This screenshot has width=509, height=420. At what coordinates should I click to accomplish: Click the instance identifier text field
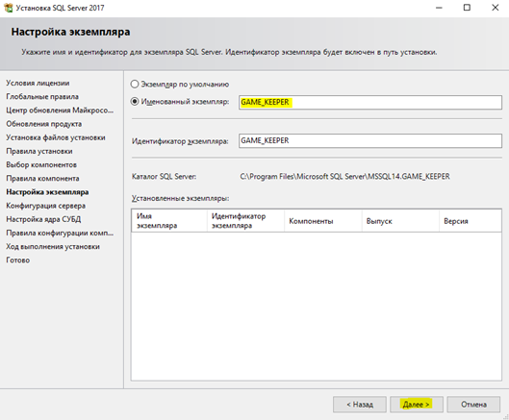[x=370, y=140]
